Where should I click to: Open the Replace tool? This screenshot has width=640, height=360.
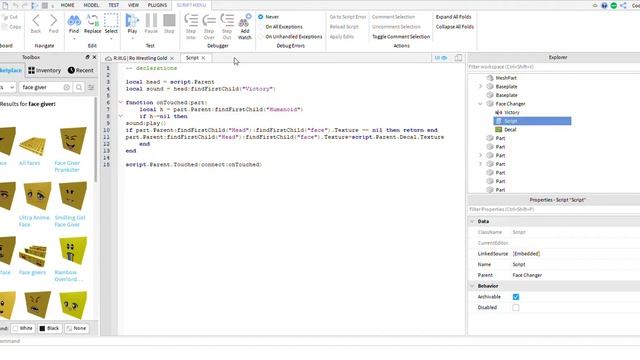point(93,20)
